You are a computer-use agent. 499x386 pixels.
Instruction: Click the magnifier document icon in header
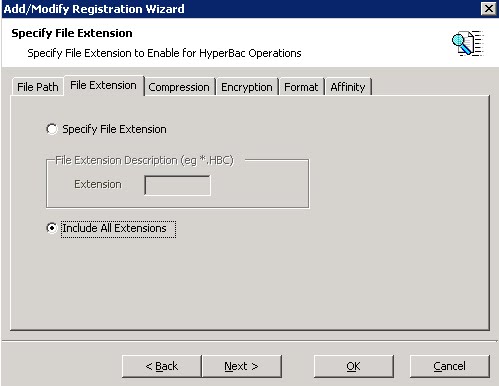point(468,43)
